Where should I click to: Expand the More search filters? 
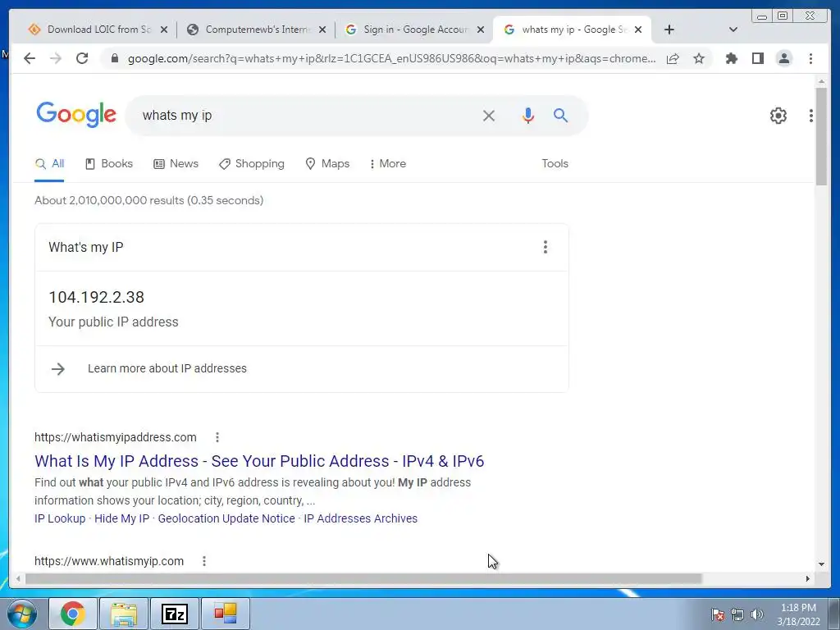(x=387, y=163)
